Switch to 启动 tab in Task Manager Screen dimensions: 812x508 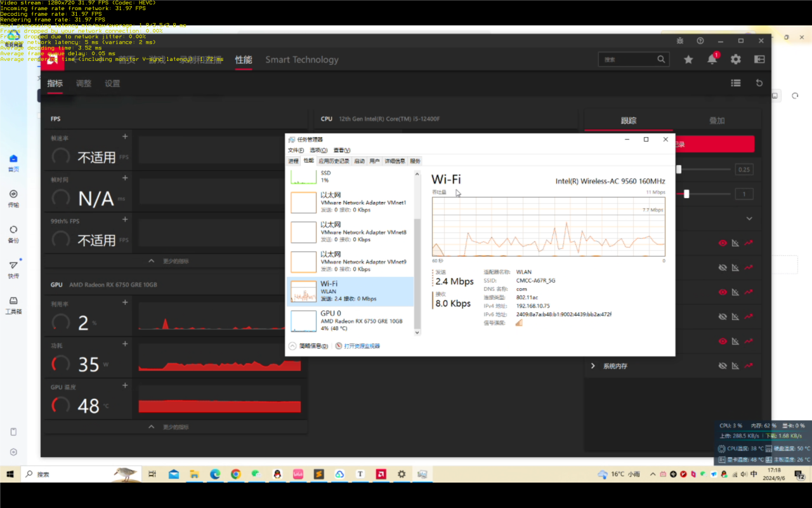click(x=359, y=161)
